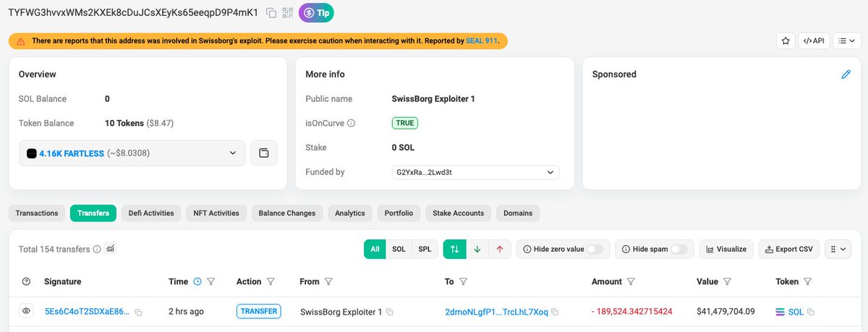Star this address as favorite
Viewport: 868px width, 332px height.
tap(785, 41)
